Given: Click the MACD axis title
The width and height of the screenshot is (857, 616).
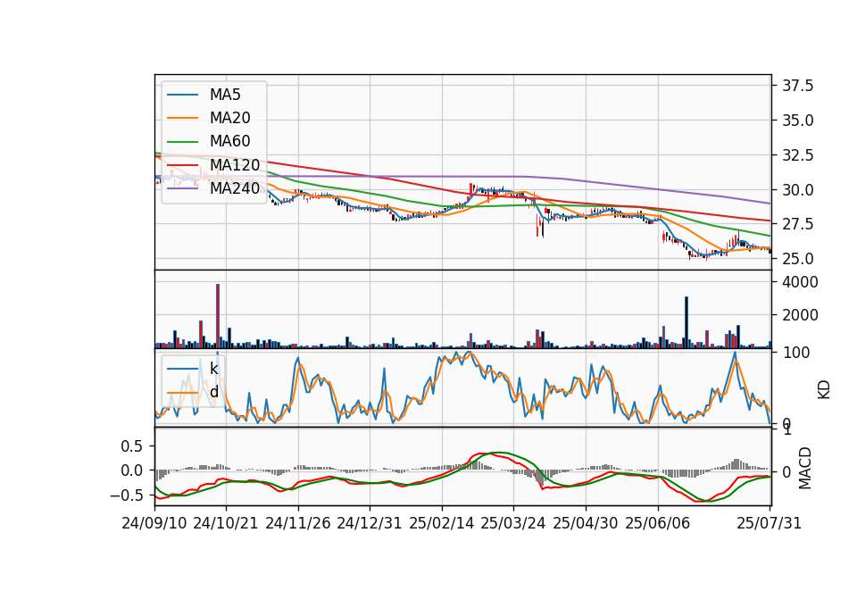Looking at the screenshot, I should (x=804, y=468).
